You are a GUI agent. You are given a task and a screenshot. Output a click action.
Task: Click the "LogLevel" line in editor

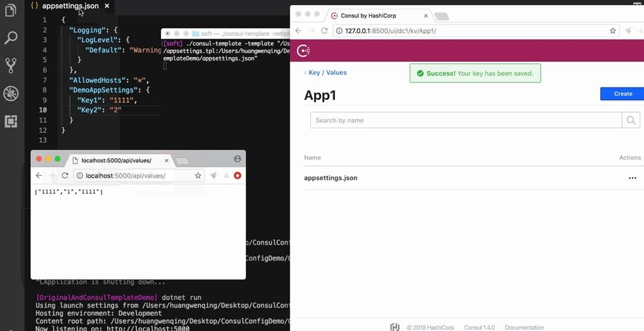click(x=103, y=40)
